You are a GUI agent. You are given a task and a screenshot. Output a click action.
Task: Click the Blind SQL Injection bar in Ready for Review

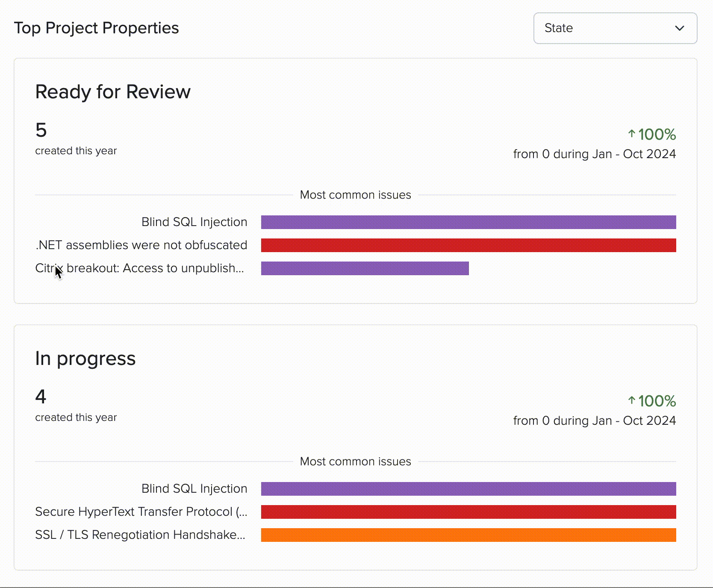[x=468, y=222]
